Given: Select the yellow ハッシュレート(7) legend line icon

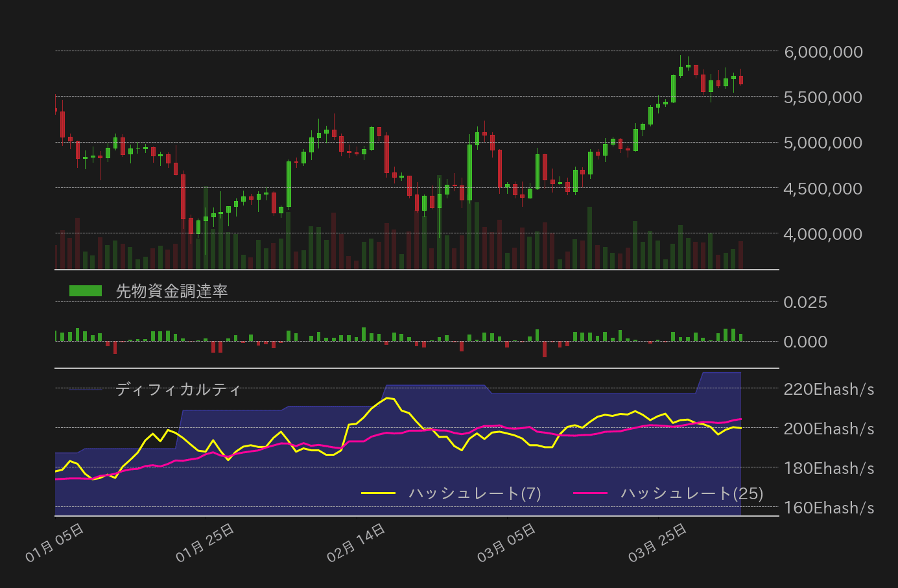Looking at the screenshot, I should click(378, 492).
